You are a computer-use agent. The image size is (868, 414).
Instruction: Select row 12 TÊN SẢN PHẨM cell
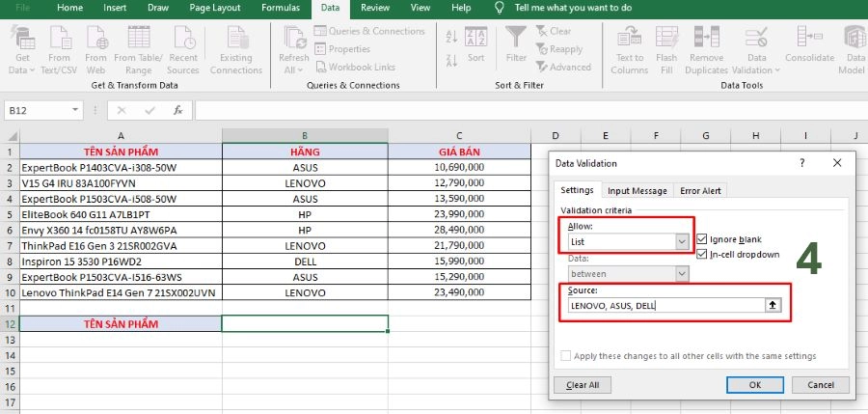tap(121, 323)
